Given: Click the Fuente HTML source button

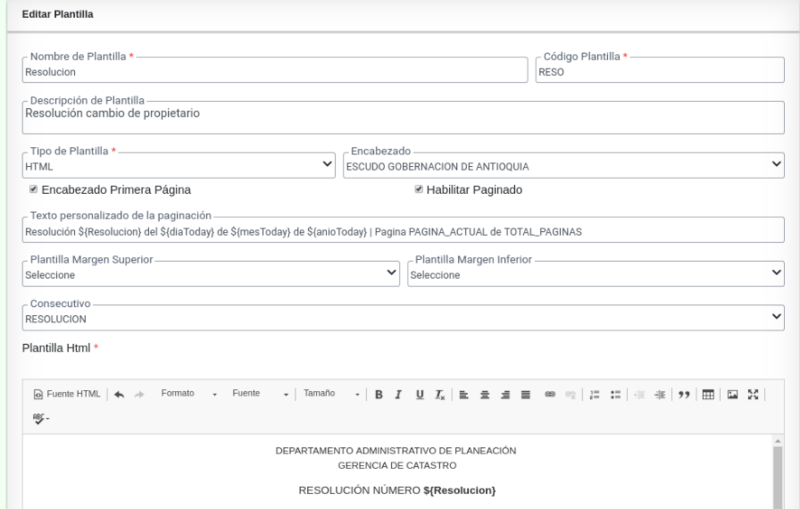Looking at the screenshot, I should pyautogui.click(x=67, y=394).
